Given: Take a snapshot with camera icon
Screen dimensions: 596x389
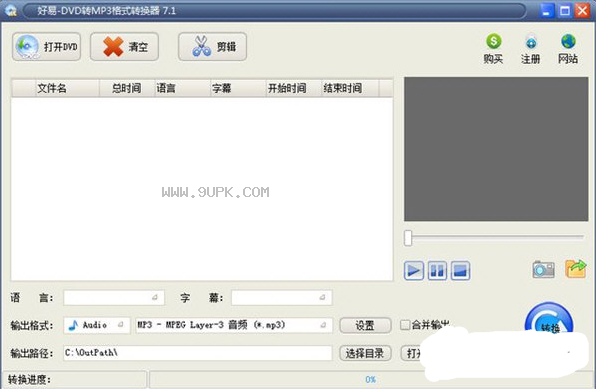Looking at the screenshot, I should point(543,270).
